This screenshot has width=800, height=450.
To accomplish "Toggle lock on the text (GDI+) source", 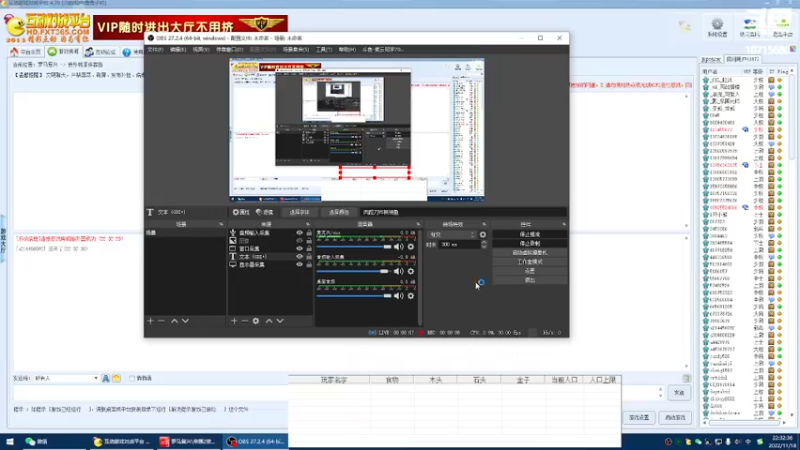I will (x=309, y=257).
